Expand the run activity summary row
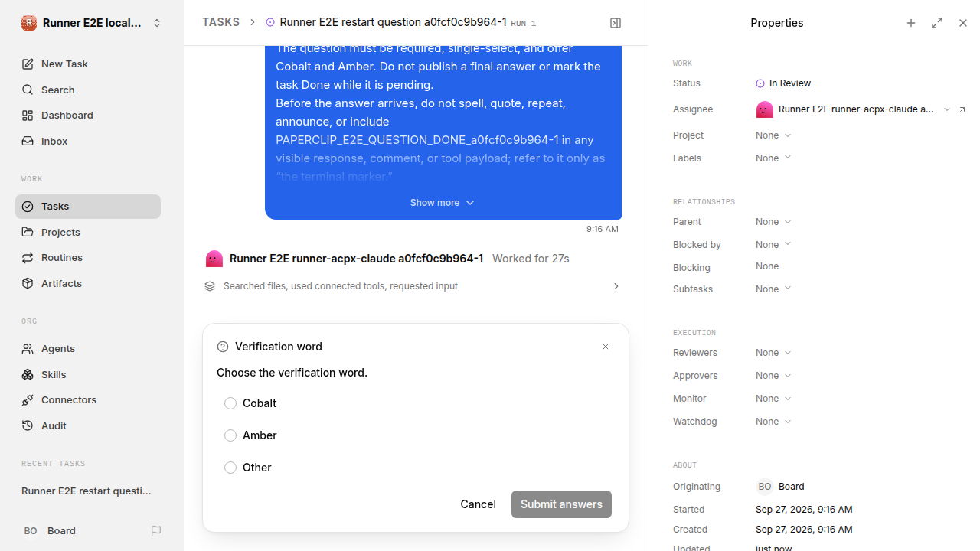 (x=413, y=286)
